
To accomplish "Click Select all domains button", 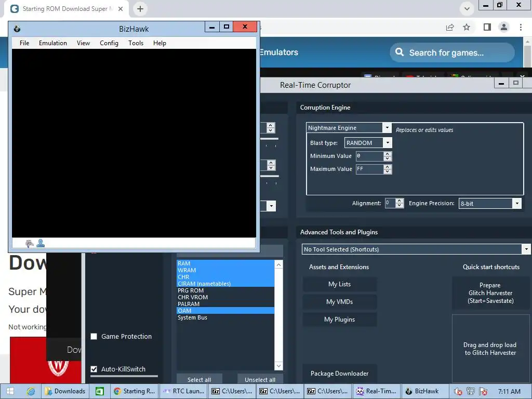I will click(x=199, y=379).
